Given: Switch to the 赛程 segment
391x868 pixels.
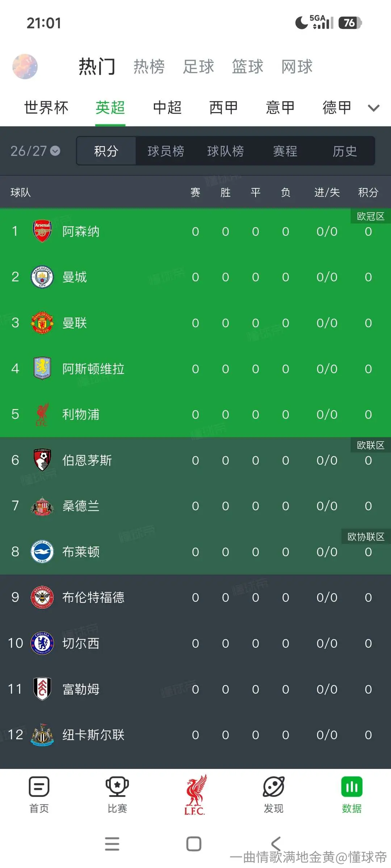Looking at the screenshot, I should 285,151.
